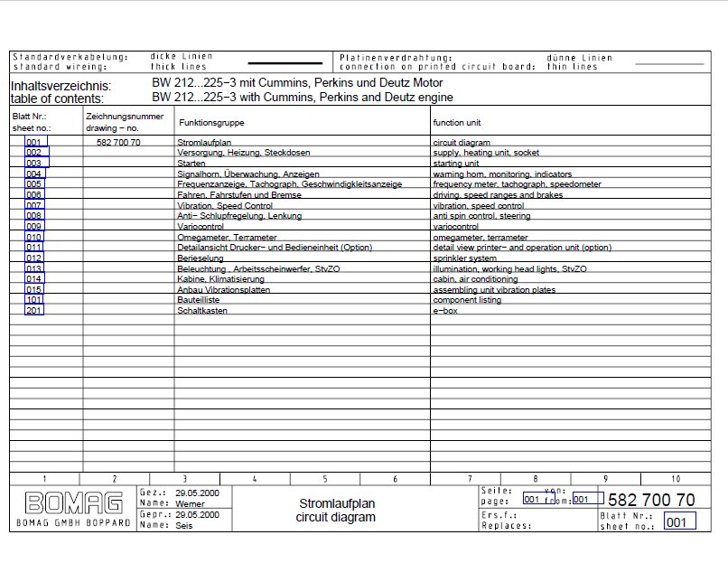The height and width of the screenshot is (563, 728).
Task: Open sheet link 007 Vibration, Speed Control
Action: click(34, 205)
